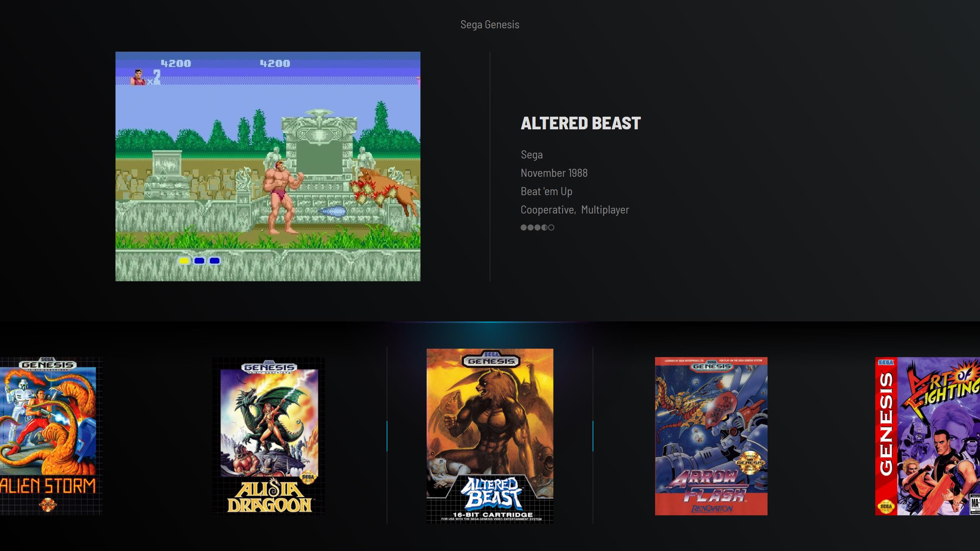Click the Multiplayer tag

(x=605, y=210)
